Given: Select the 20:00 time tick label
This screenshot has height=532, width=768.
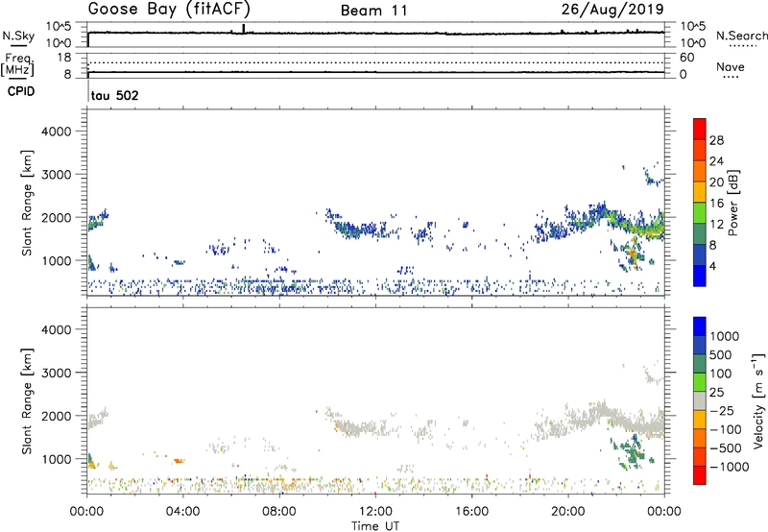Looking at the screenshot, I should [568, 512].
